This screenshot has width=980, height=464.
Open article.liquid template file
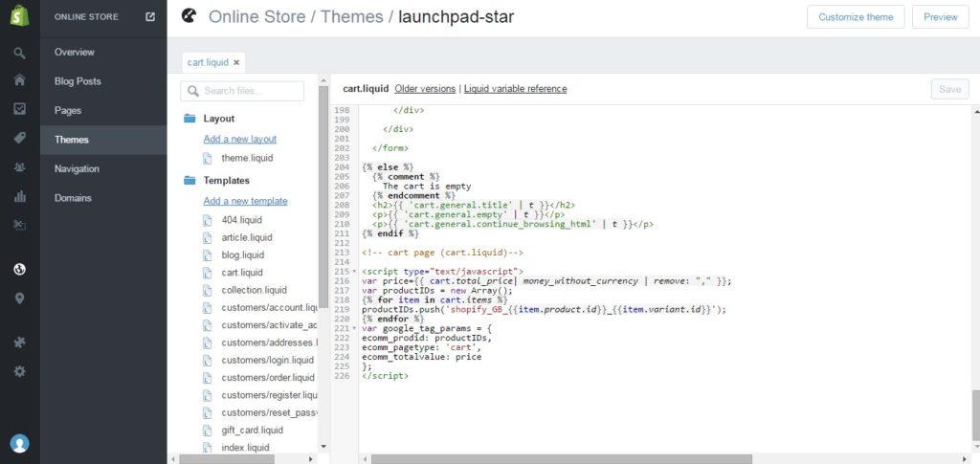pos(247,238)
